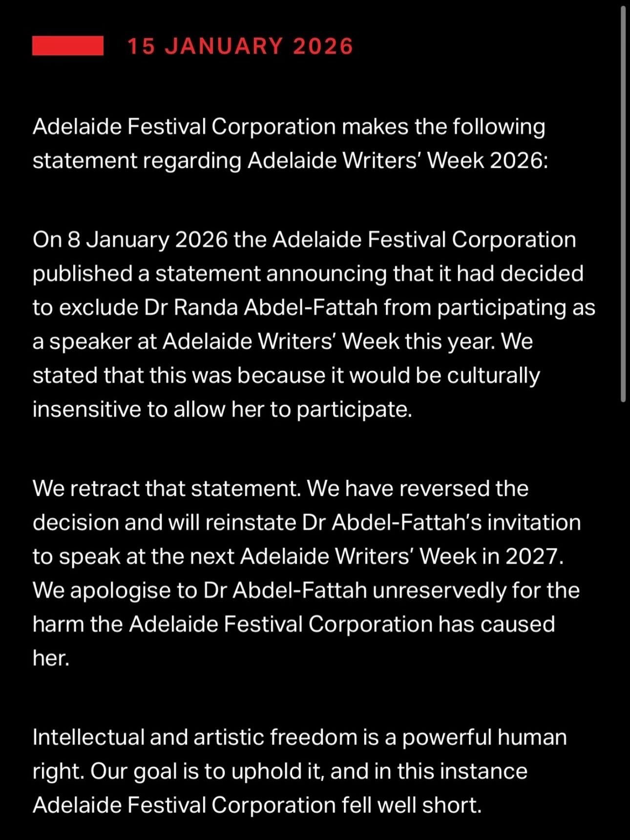Viewport: 630px width, 840px height.
Task: Click the vertical scrollbar thumb
Action: (623, 205)
